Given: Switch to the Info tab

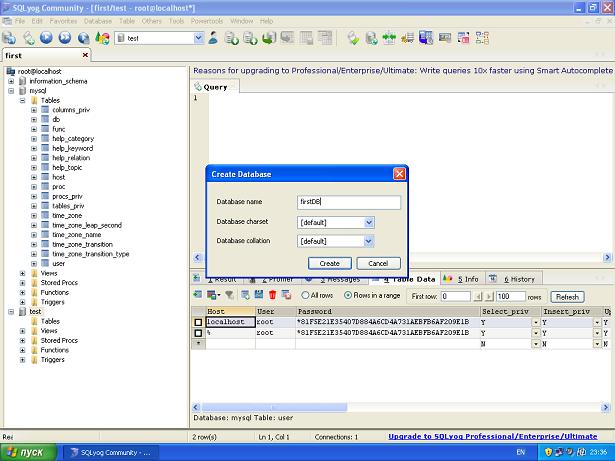Looking at the screenshot, I should 462,279.
